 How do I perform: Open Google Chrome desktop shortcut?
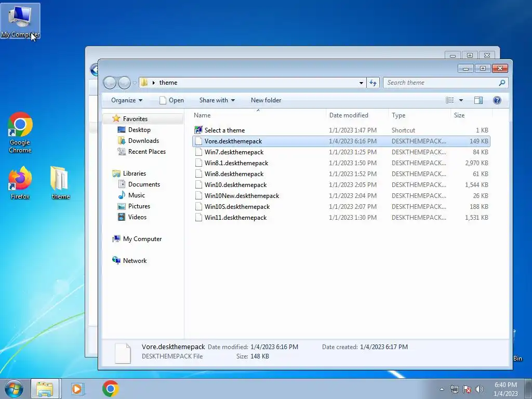pyautogui.click(x=20, y=132)
